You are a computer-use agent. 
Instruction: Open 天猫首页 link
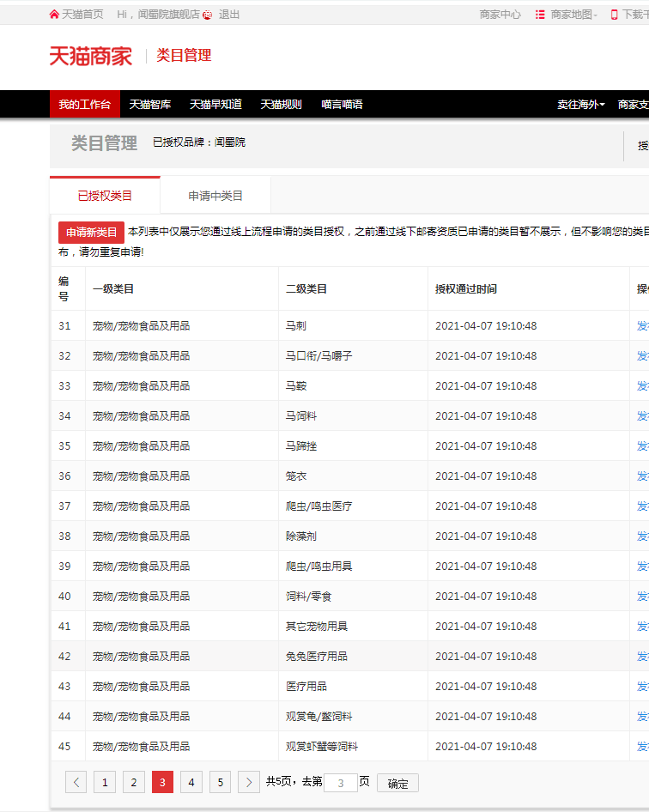tap(82, 15)
